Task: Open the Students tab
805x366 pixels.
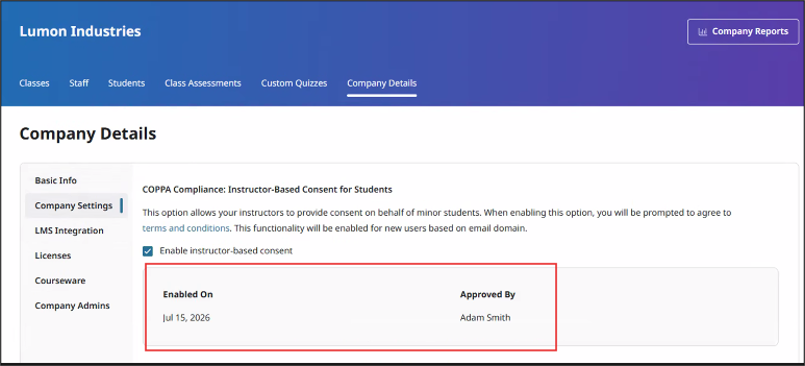Action: [126, 83]
